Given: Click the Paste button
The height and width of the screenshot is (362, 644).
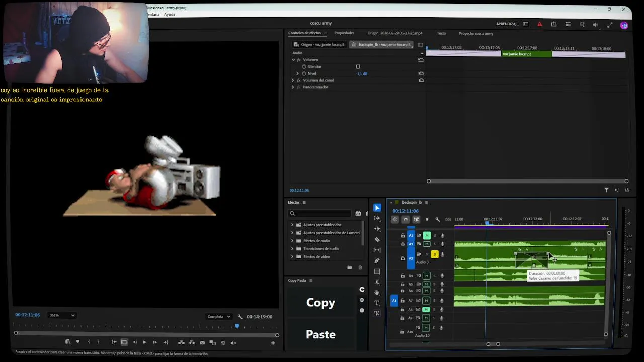Looking at the screenshot, I should 320,334.
